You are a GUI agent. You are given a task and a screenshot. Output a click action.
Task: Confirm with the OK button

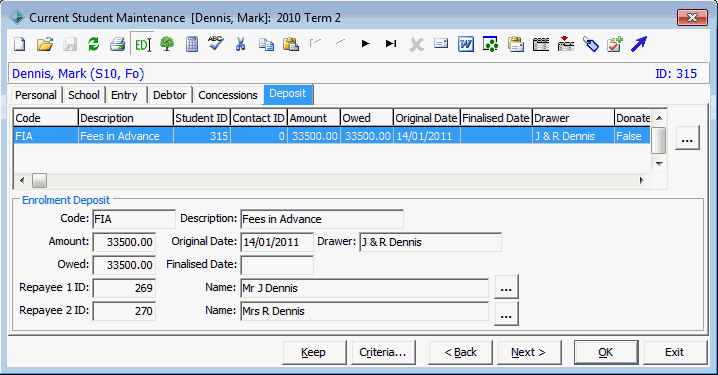[x=606, y=352]
